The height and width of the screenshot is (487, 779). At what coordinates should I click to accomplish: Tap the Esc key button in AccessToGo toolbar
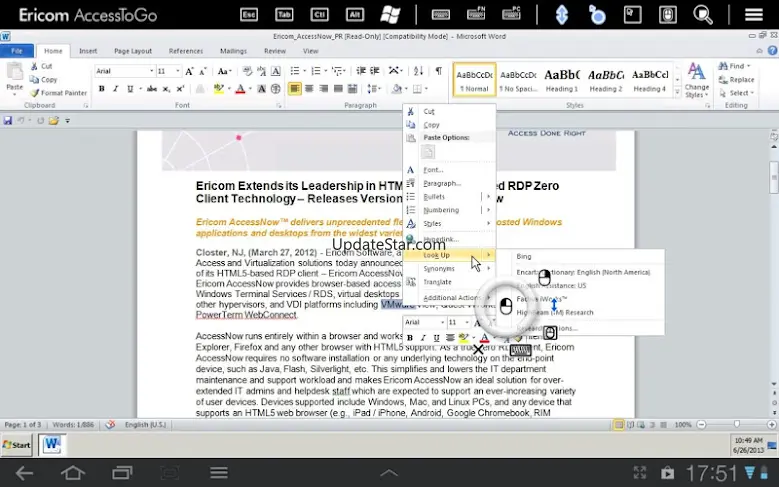coord(249,14)
